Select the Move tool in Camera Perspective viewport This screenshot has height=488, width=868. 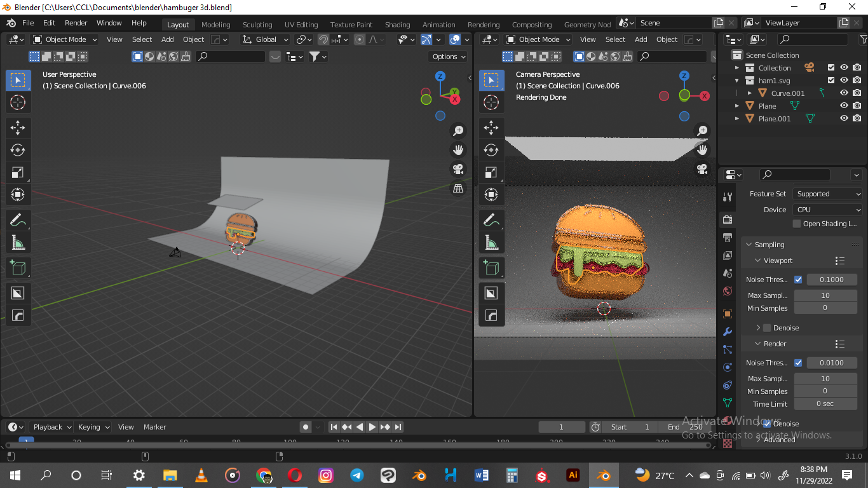point(491,127)
